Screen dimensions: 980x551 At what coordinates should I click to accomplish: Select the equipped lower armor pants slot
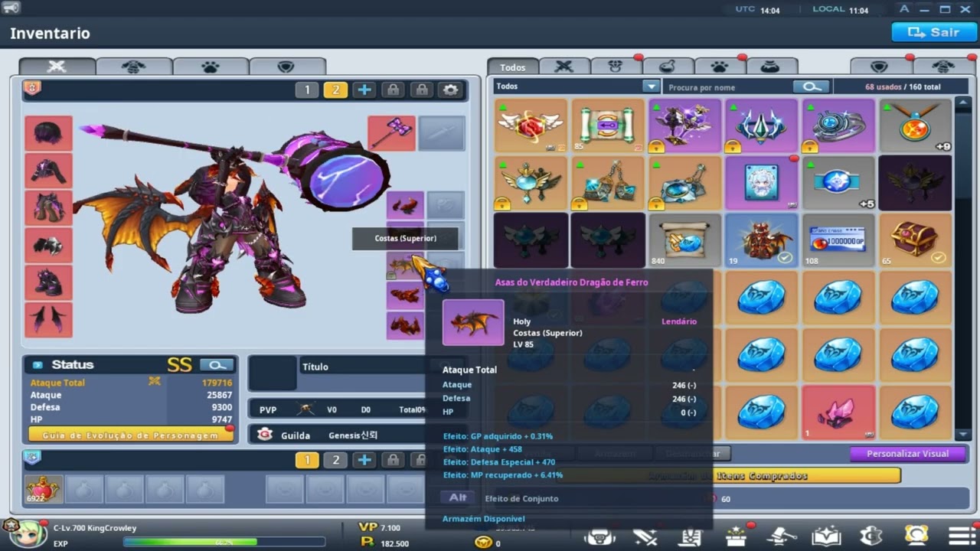click(48, 207)
